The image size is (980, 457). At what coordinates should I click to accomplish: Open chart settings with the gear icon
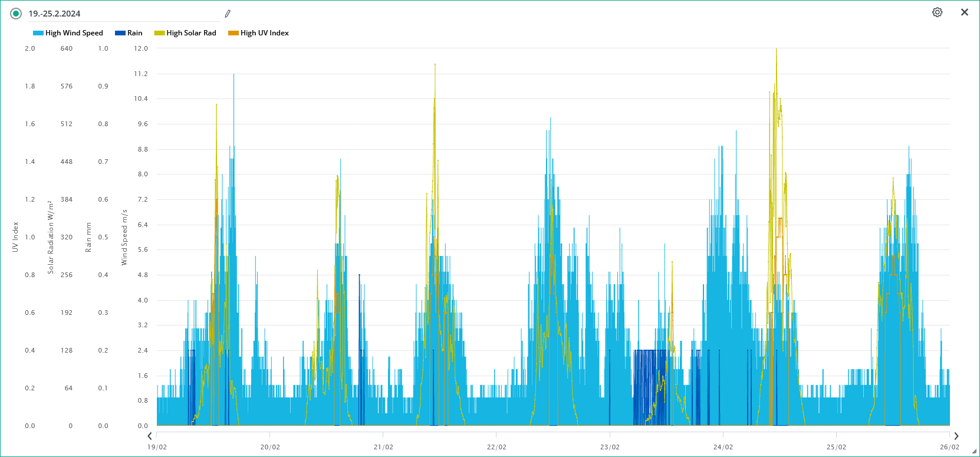(x=937, y=12)
